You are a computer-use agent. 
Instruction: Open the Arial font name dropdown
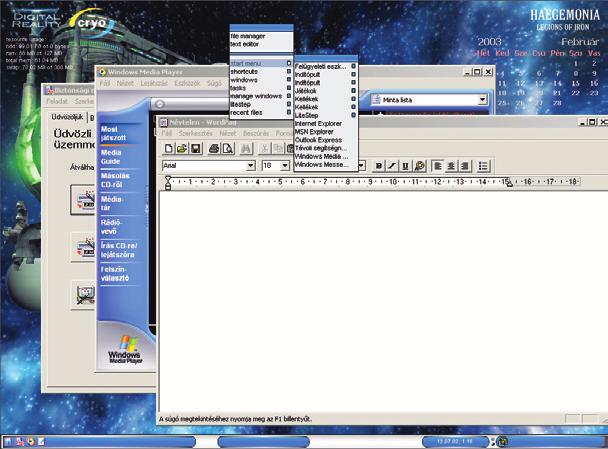[x=250, y=166]
